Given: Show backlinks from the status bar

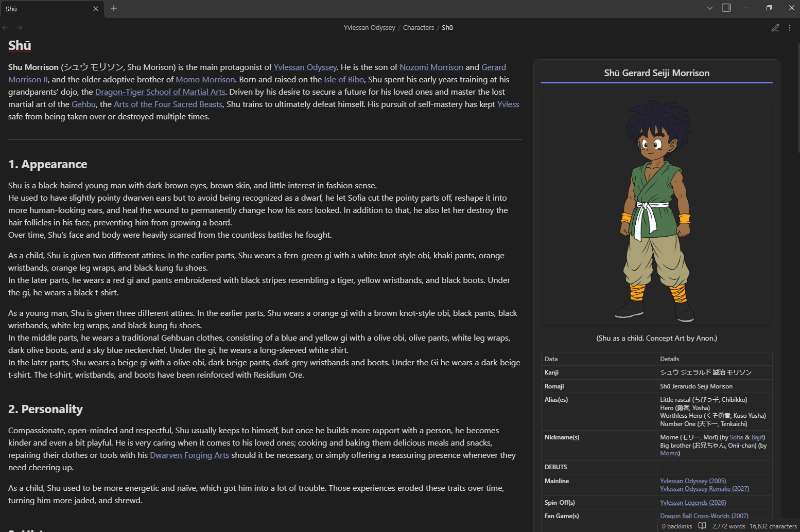Looking at the screenshot, I should pos(677,526).
